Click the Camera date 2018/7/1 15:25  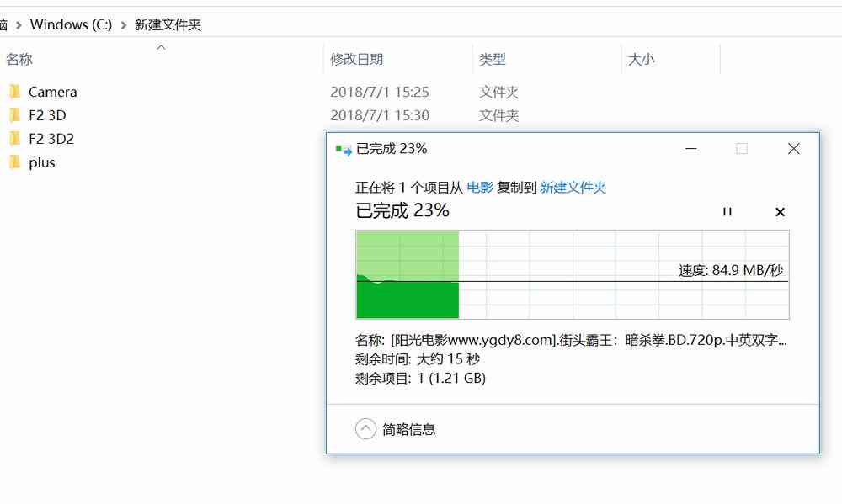pyautogui.click(x=380, y=92)
